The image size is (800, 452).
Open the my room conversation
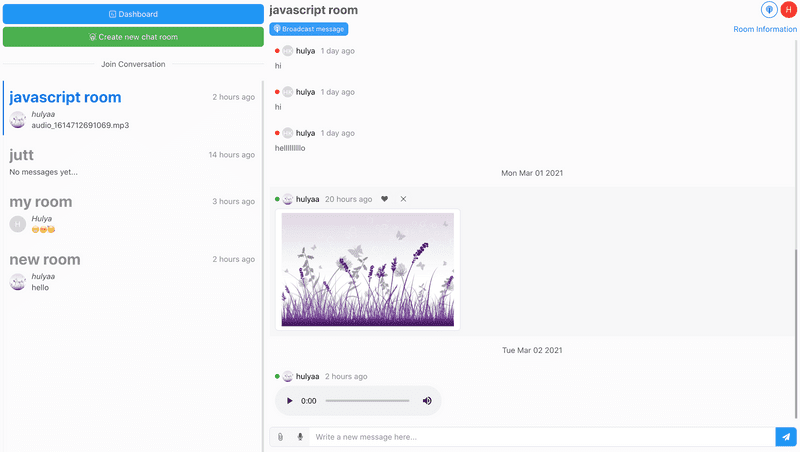pyautogui.click(x=130, y=212)
